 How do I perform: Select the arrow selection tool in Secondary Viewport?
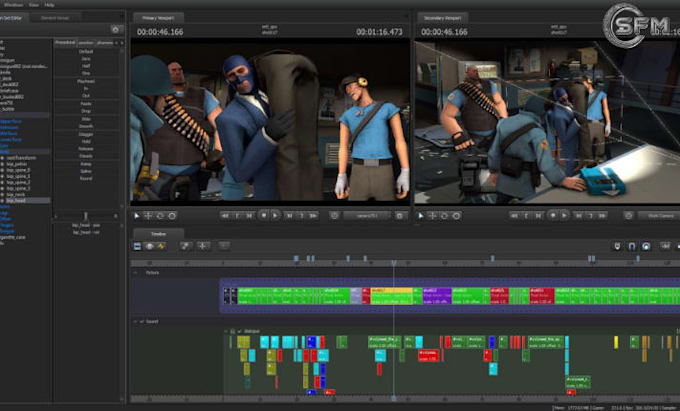[x=421, y=215]
